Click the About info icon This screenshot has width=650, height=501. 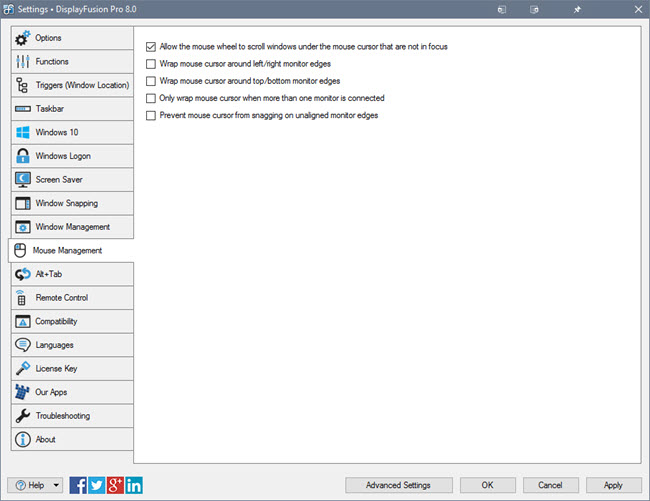(23, 439)
